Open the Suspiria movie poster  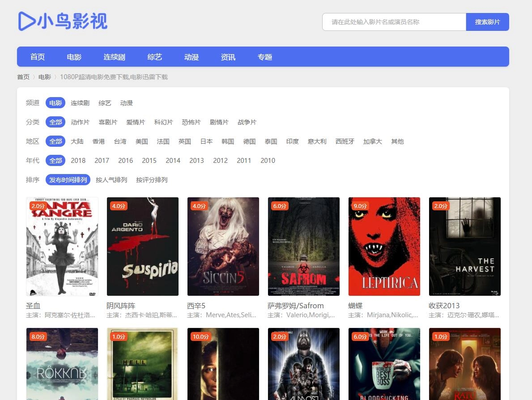pyautogui.click(x=143, y=247)
